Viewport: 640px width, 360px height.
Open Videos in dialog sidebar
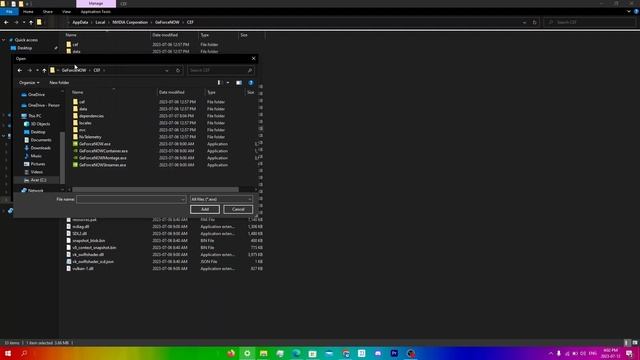coord(36,172)
